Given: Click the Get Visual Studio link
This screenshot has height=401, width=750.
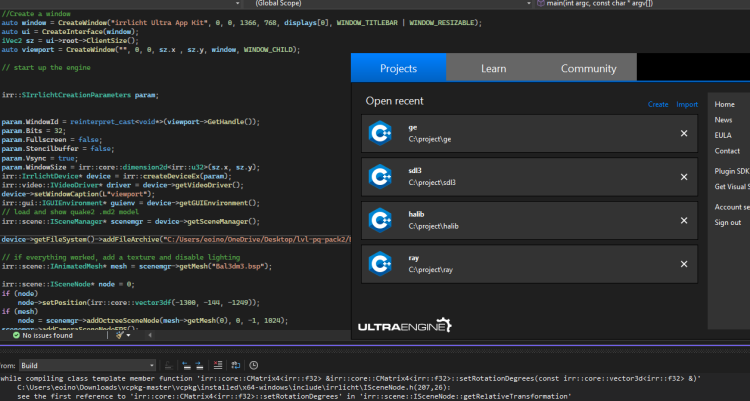Looking at the screenshot, I should pyautogui.click(x=732, y=187).
